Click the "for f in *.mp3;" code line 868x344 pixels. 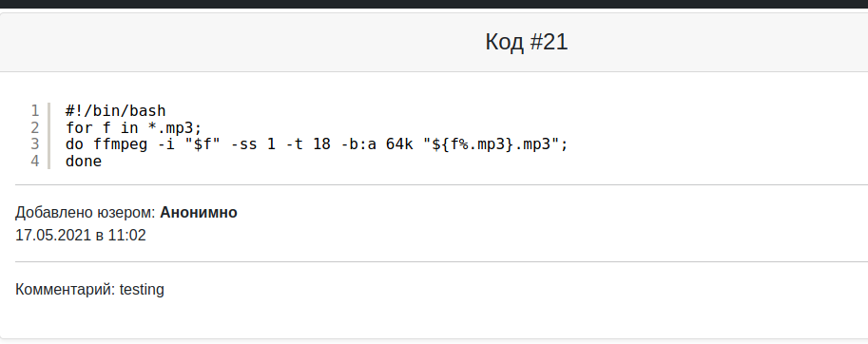134,127
